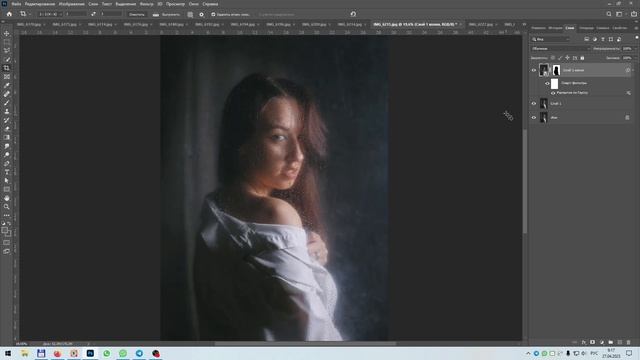This screenshot has width=640, height=360.
Task: Toggle the layer filtering on/off switch
Action: click(x=637, y=38)
